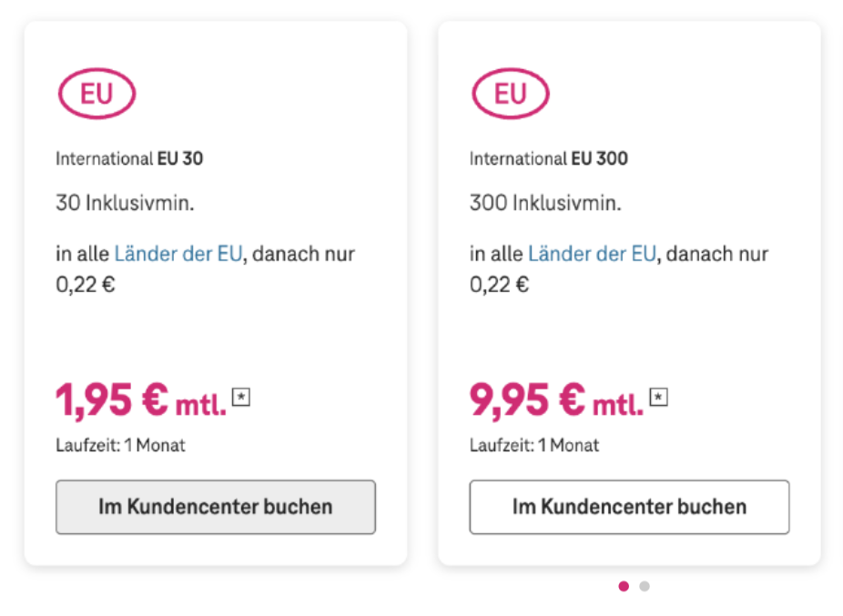Open 'Länder der EU' link in EU 300 card
This screenshot has width=843, height=616.
(592, 254)
